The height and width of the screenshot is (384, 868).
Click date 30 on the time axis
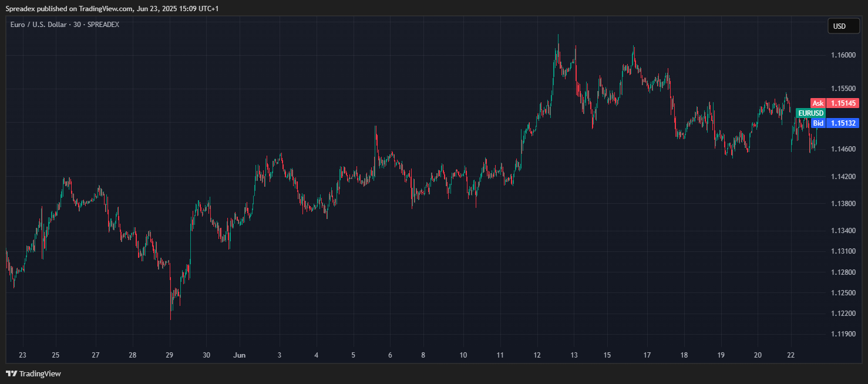click(x=206, y=355)
